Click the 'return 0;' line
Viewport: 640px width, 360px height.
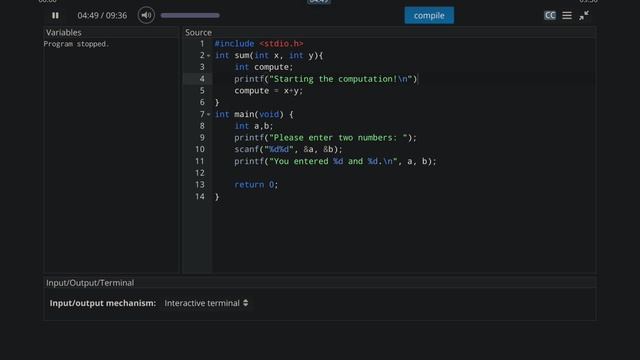click(256, 185)
